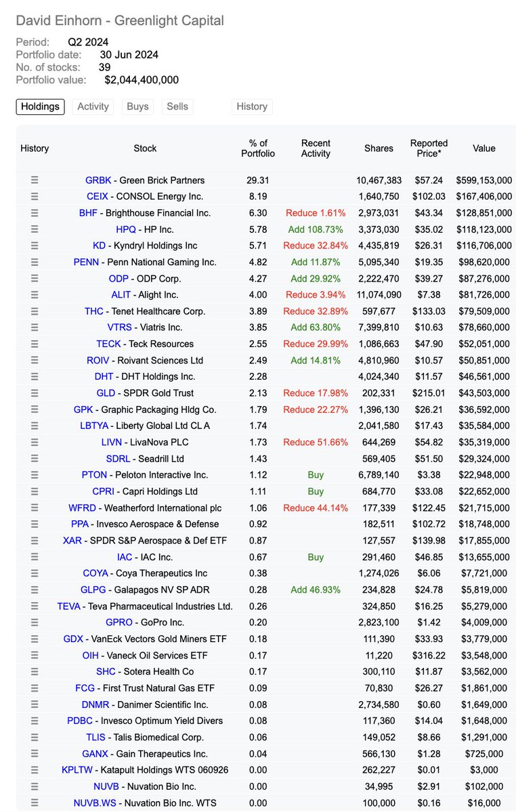Open history icon for Brighthouse Financial row

(x=35, y=213)
